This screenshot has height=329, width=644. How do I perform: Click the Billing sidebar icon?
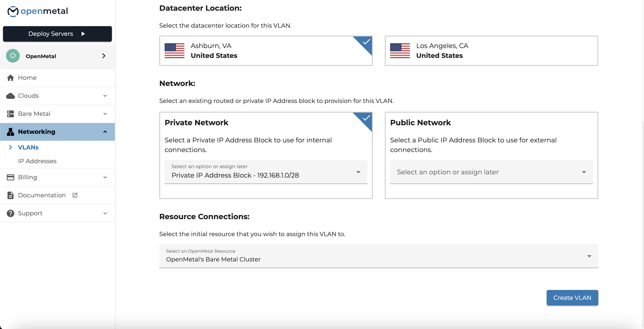[11, 177]
